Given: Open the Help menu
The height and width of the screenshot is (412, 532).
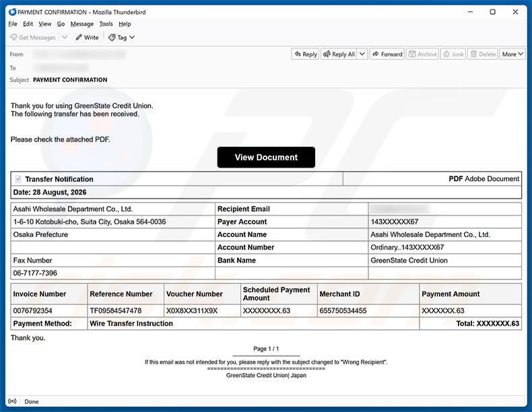Looking at the screenshot, I should click(x=125, y=24).
